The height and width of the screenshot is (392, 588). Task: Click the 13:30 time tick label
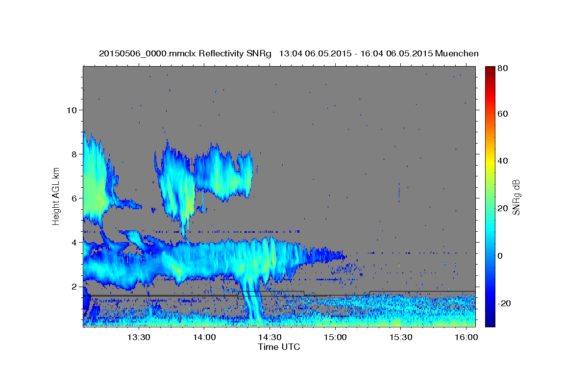pyautogui.click(x=138, y=337)
